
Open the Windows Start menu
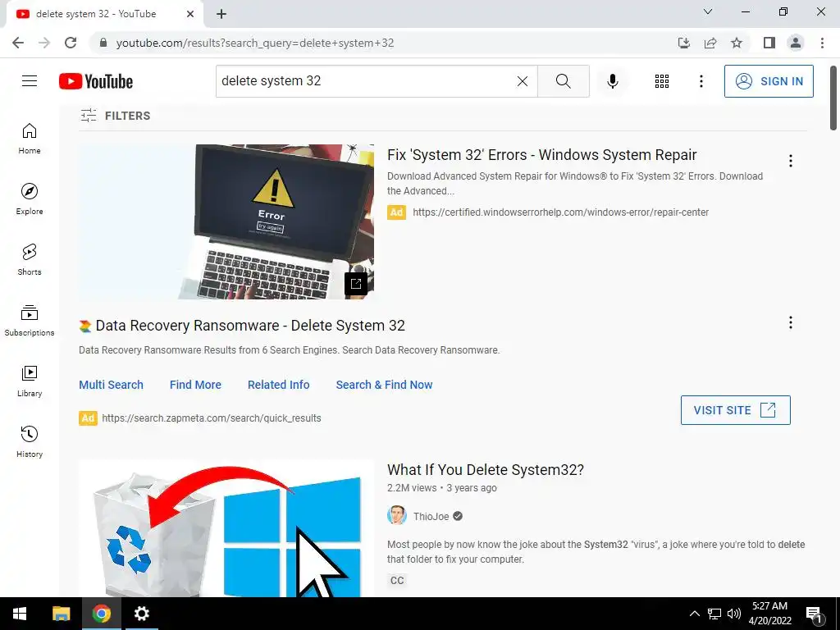click(x=20, y=614)
